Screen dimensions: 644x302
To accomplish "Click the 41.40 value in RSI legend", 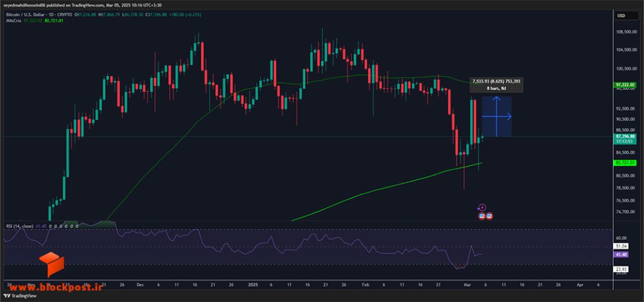I will (40, 226).
